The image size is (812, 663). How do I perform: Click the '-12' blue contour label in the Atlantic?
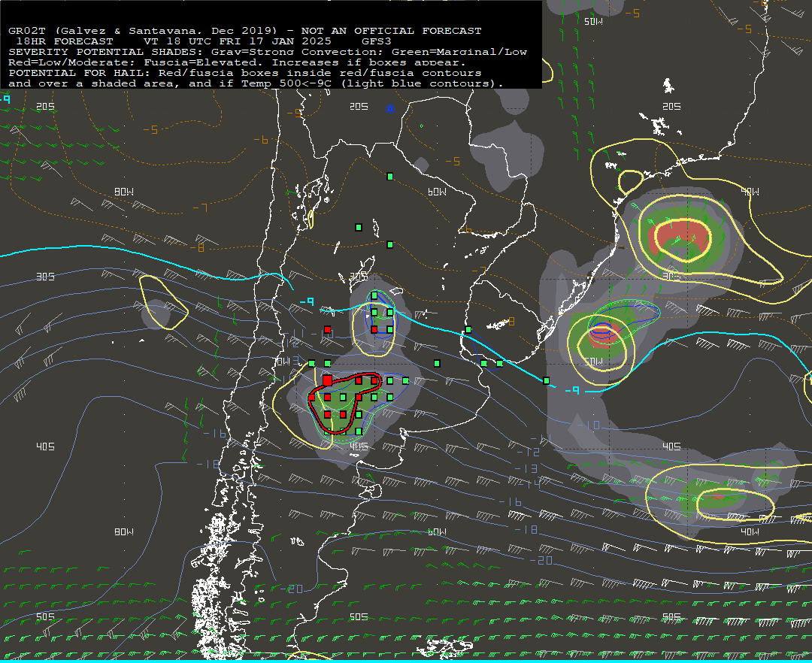tap(529, 453)
